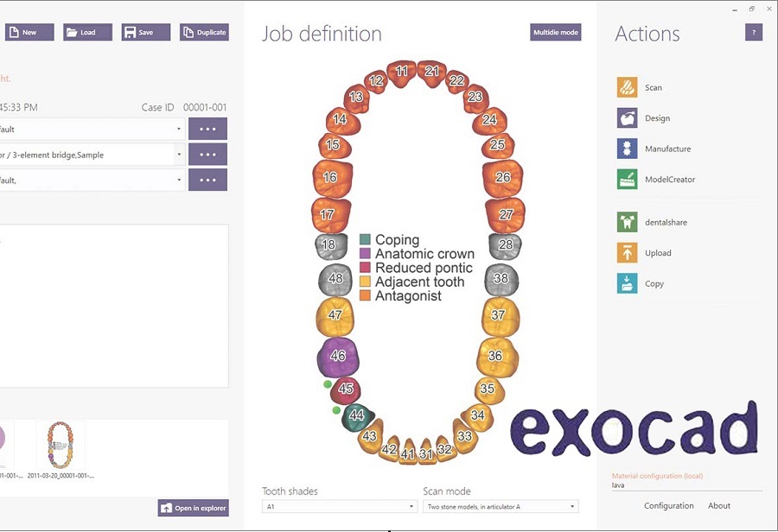
Task: Pick lower incisor 32
Action: coord(445,449)
